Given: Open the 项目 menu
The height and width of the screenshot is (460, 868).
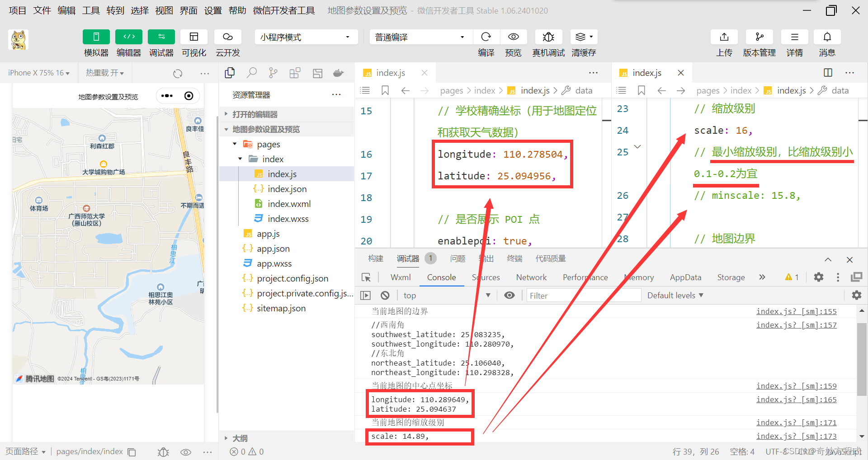Looking at the screenshot, I should 17,10.
